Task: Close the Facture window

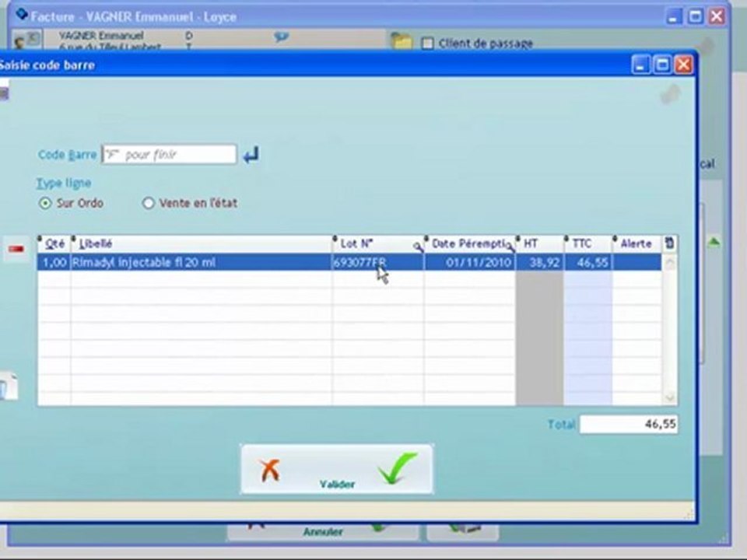Action: point(717,16)
